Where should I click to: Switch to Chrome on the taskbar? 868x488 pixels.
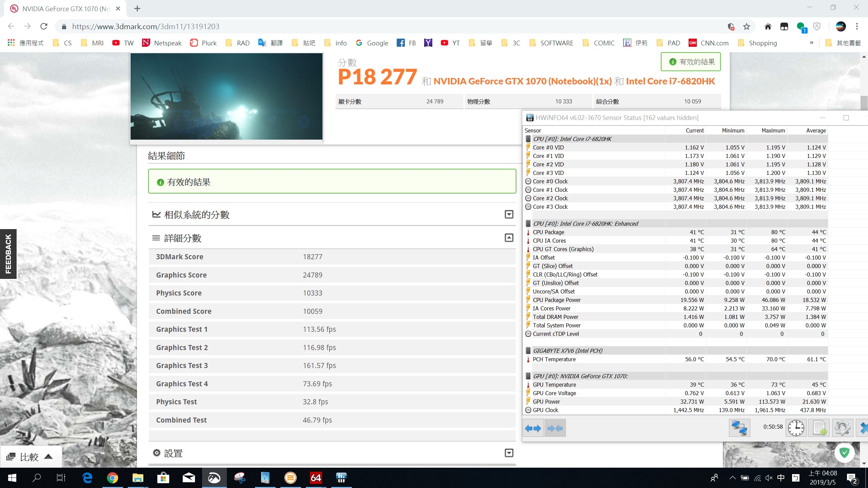pyautogui.click(x=113, y=478)
